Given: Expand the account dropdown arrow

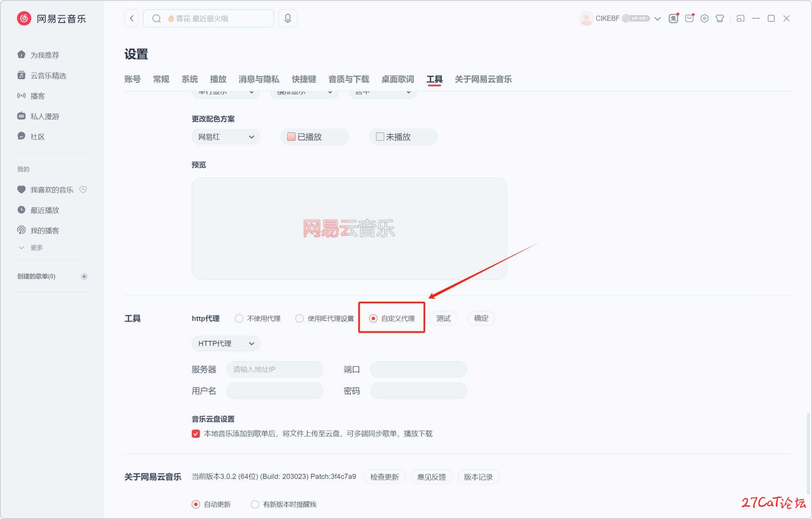Looking at the screenshot, I should click(x=657, y=19).
